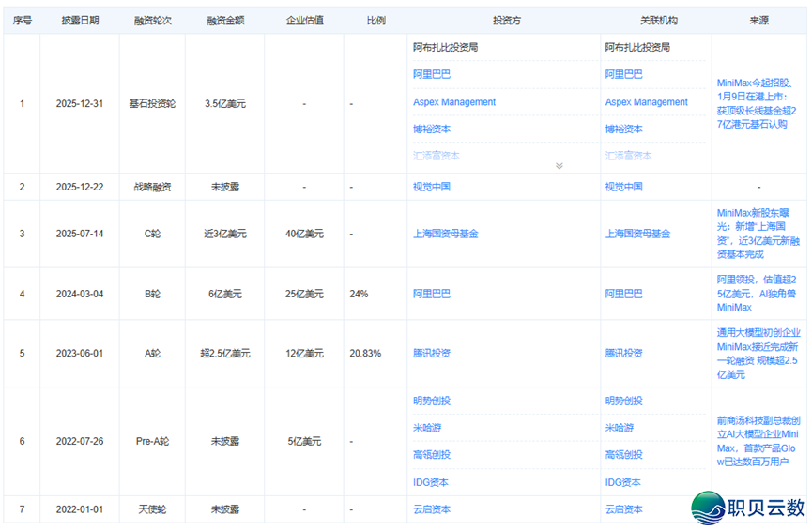Select 上海国资母基金 in the 关联机构 column

click(x=637, y=234)
